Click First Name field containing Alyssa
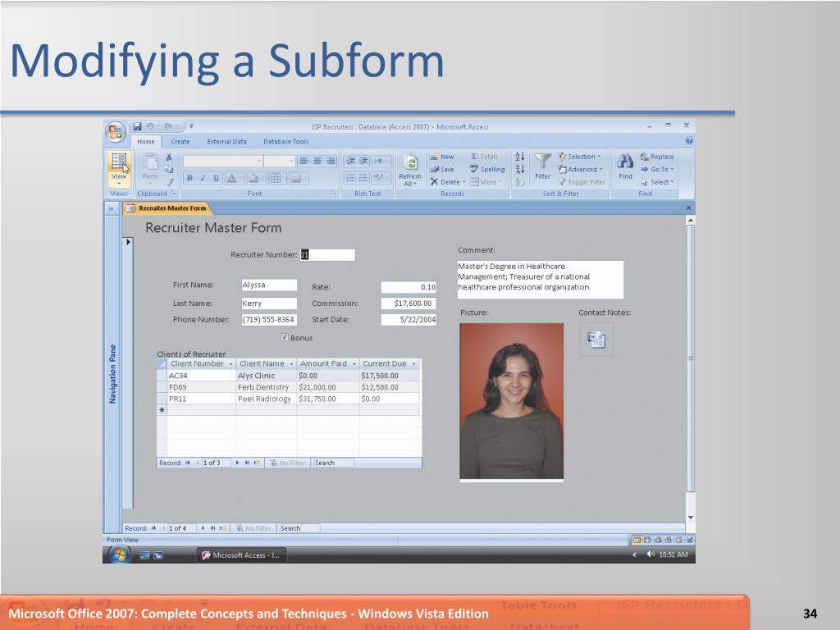Screen dimensions: 840x630 click(269, 285)
